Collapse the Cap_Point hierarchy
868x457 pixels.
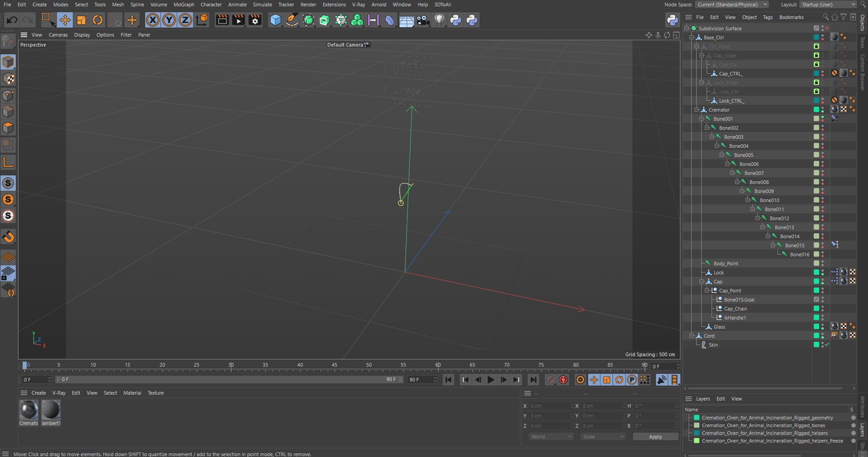click(x=707, y=291)
